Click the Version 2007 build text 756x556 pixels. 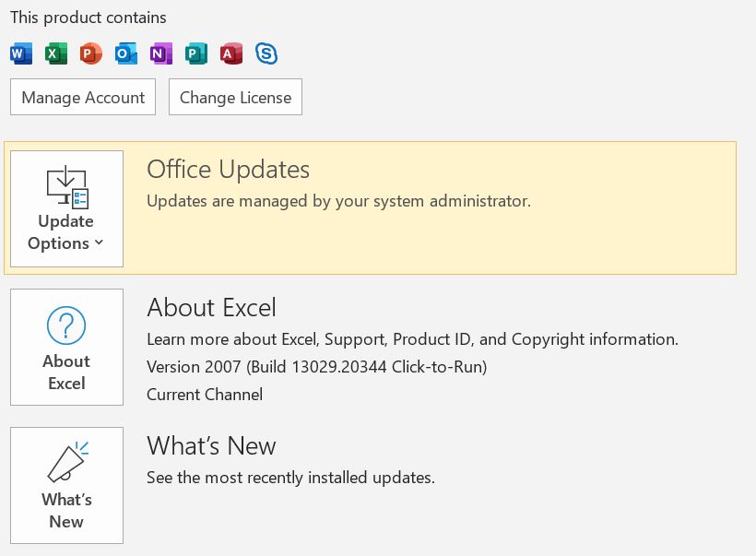[x=316, y=367]
